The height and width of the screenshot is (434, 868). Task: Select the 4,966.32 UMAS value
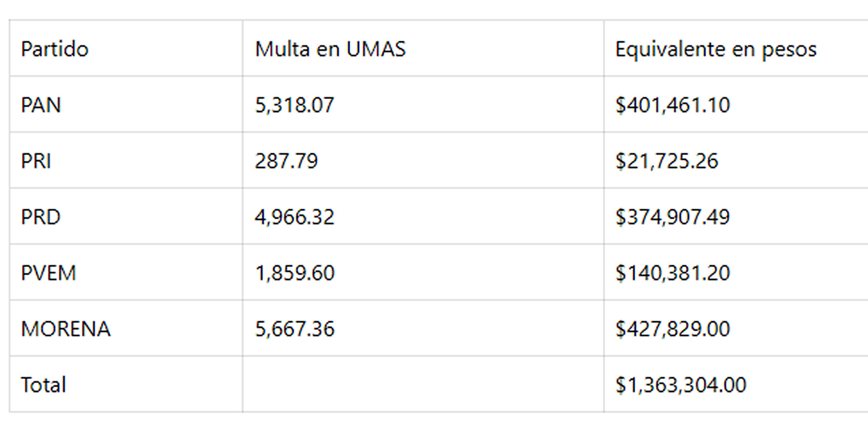click(x=295, y=217)
